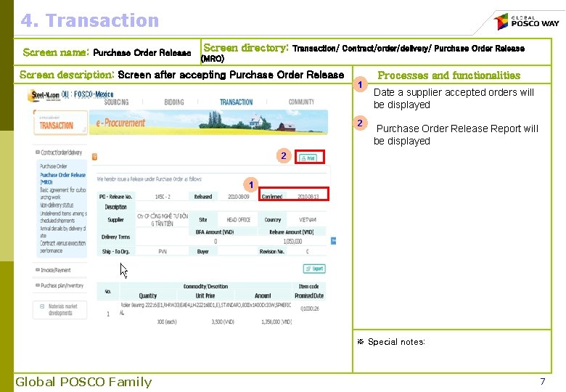Screen dimensions: 566x392
Task: Click the Export button
Action: click(x=314, y=269)
